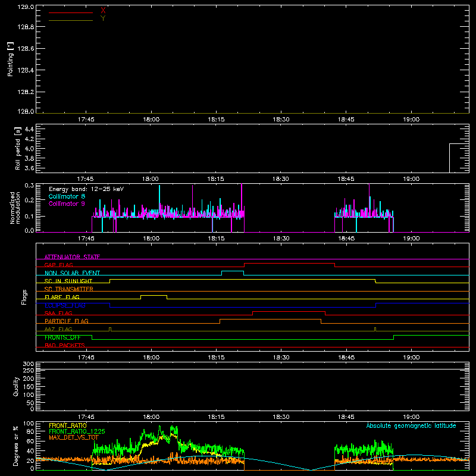
Task: Select the orange MAX_DET_VS_TOT legend label
Action: (74, 437)
